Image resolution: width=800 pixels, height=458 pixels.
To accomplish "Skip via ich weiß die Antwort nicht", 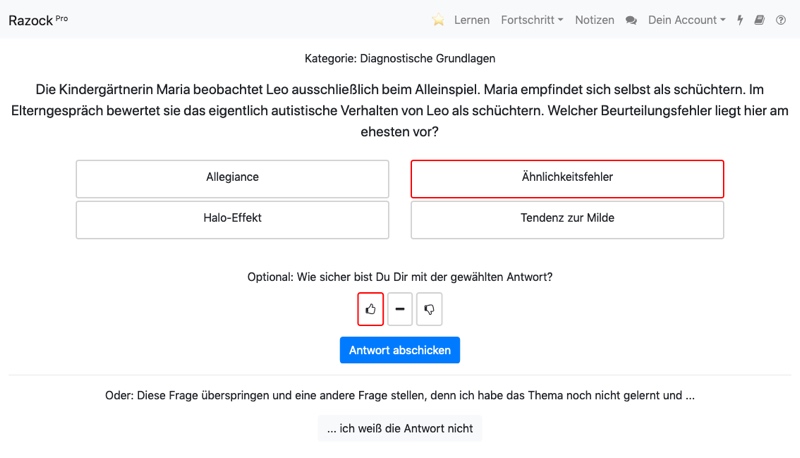I will pos(400,428).
